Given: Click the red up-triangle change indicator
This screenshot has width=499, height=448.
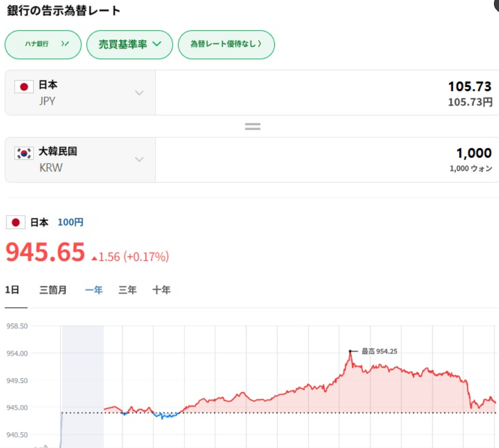Looking at the screenshot, I should (x=94, y=258).
